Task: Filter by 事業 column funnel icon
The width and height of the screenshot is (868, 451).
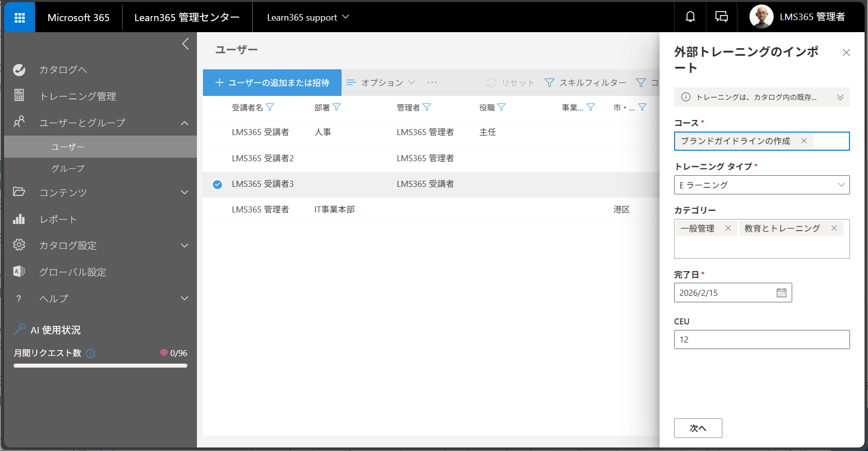Action: [591, 107]
